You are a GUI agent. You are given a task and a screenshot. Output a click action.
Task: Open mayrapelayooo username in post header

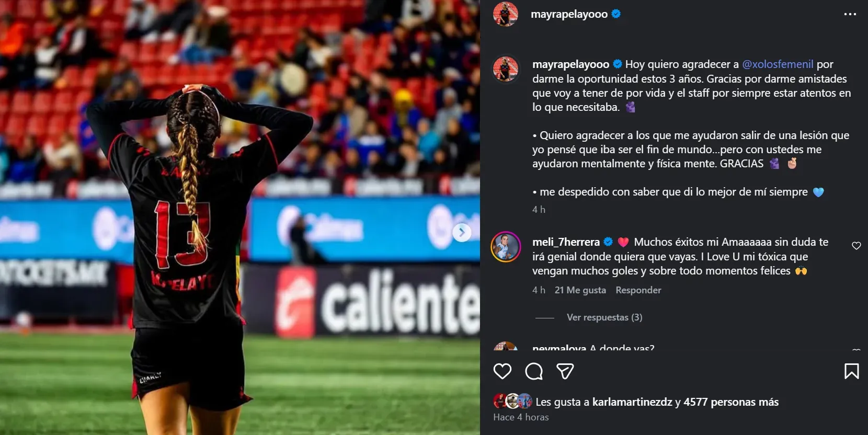(x=569, y=14)
